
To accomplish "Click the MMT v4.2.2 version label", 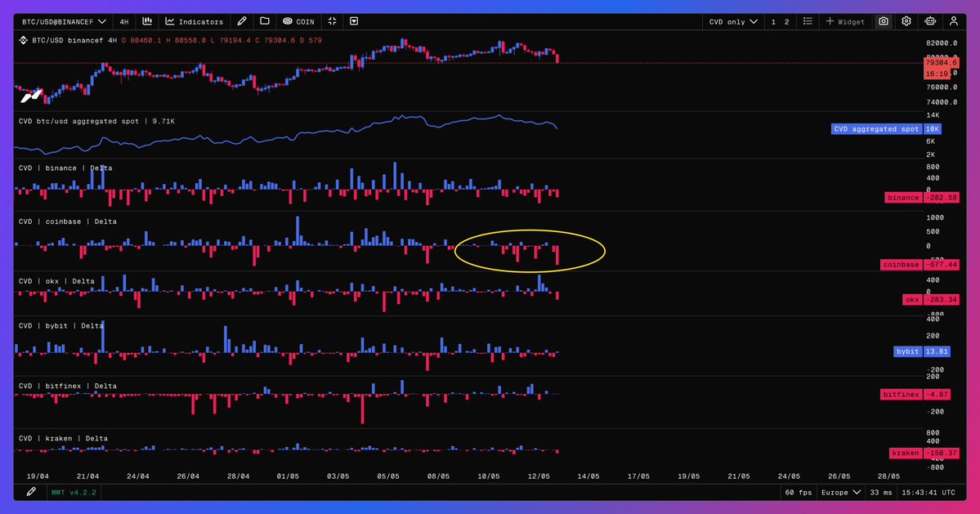I will pyautogui.click(x=74, y=492).
